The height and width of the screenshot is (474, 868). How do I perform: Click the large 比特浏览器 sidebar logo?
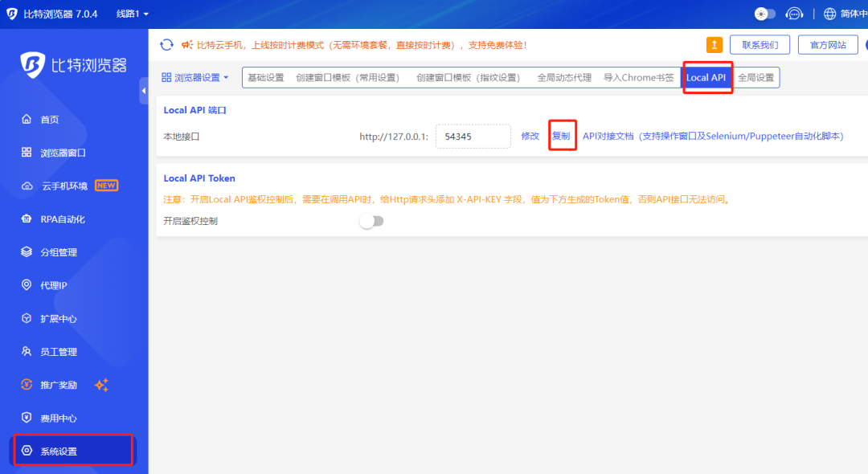pos(74,65)
